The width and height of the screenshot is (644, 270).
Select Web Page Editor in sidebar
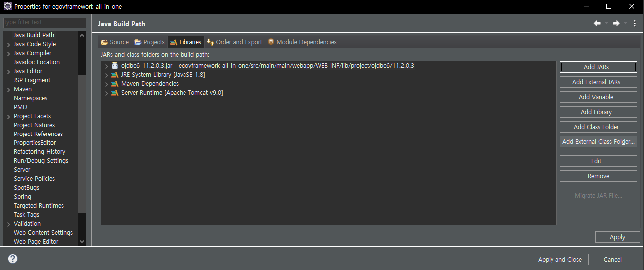pyautogui.click(x=36, y=242)
